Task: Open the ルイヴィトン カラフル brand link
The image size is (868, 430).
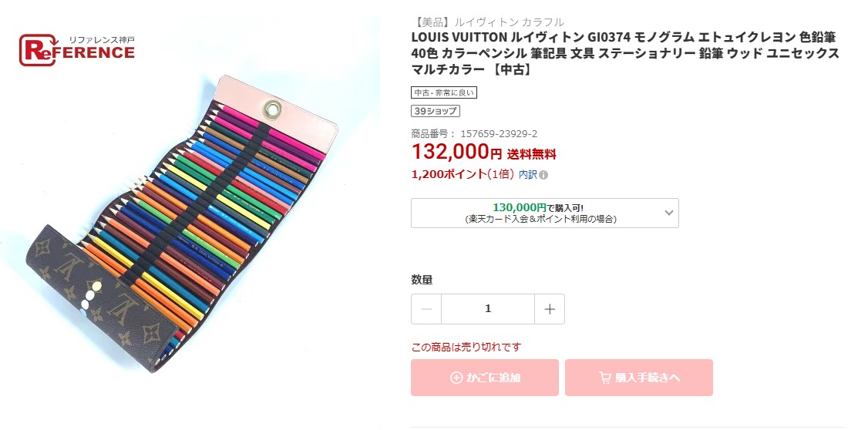Action: 508,22
